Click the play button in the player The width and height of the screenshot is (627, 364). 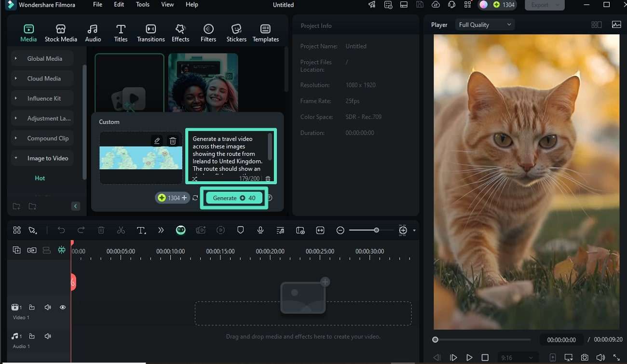pos(469,358)
